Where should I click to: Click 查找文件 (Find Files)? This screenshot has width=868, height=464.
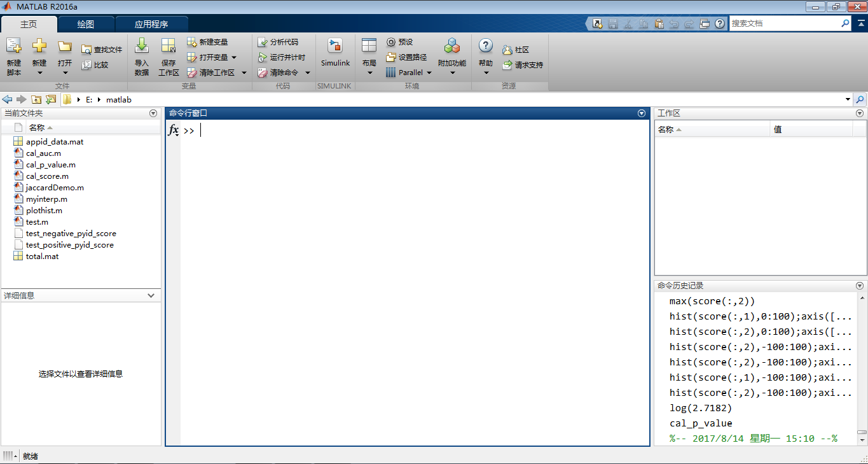tap(102, 50)
